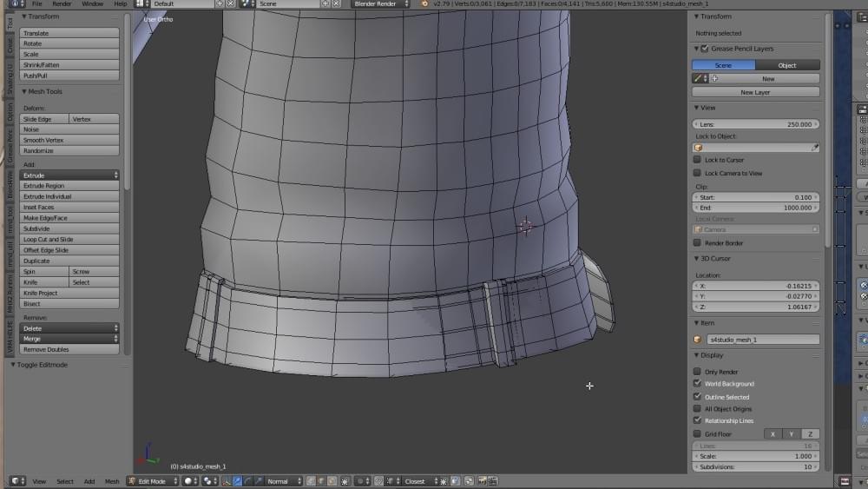Open the Mesh menu in viewport header

(112, 481)
